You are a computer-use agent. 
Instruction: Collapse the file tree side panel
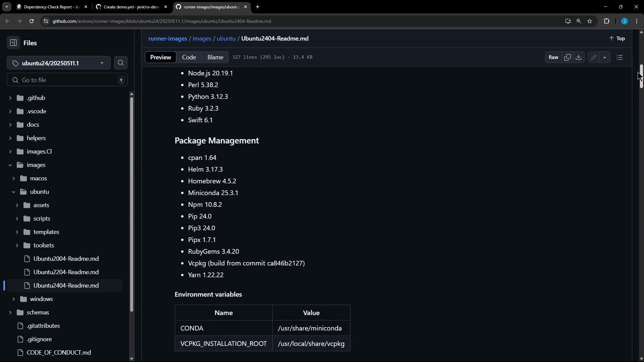(13, 43)
